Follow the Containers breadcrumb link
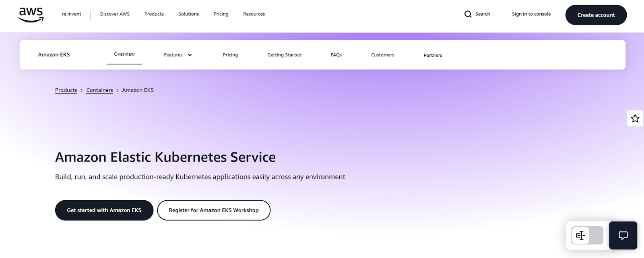 click(99, 90)
